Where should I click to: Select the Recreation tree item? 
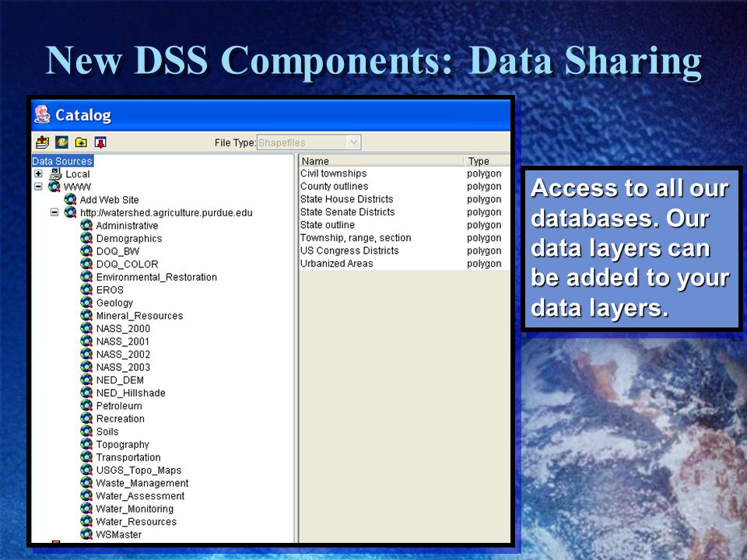[120, 418]
